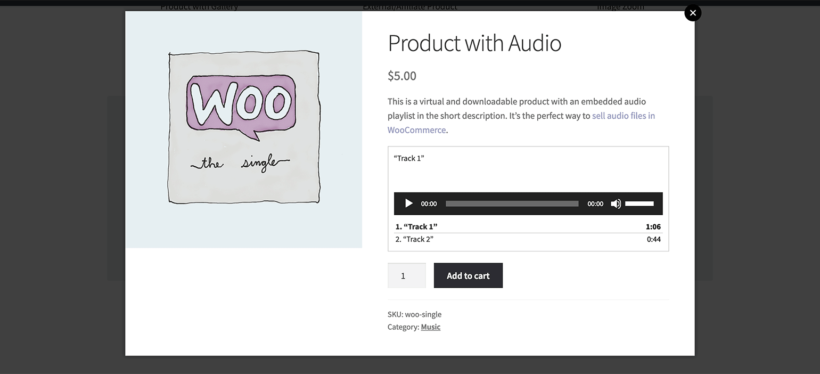Close the quick view popup
The width and height of the screenshot is (820, 374).
[x=693, y=13]
